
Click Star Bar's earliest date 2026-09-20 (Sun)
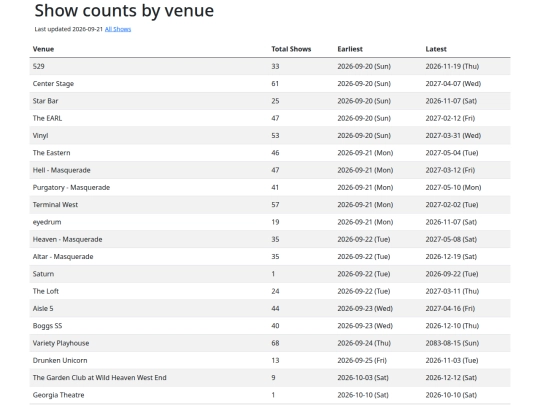364,101
